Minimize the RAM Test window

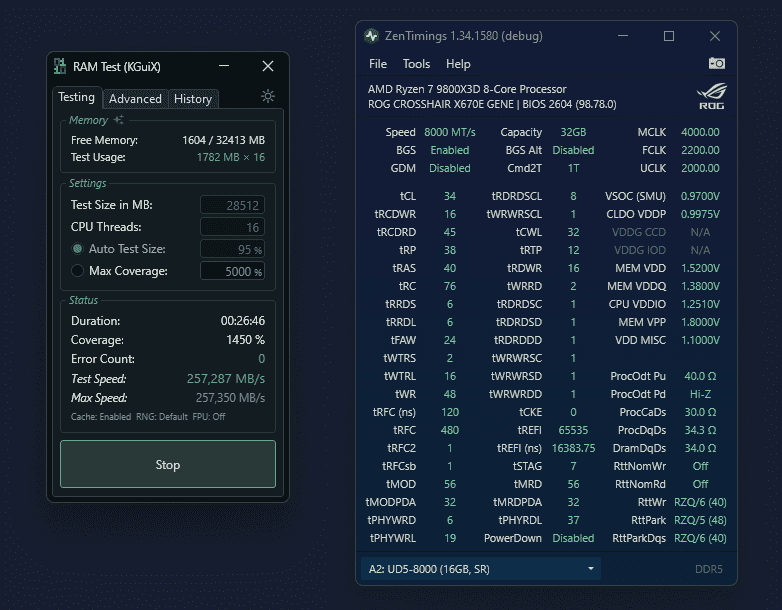224,66
